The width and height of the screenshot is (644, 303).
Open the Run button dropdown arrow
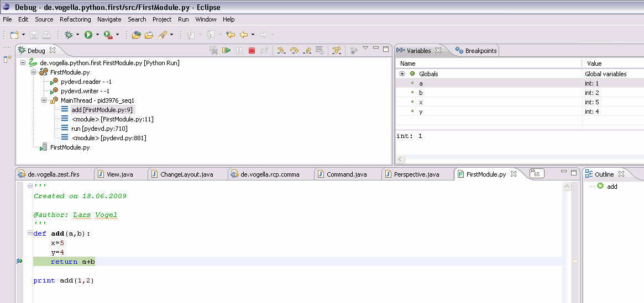[x=97, y=35]
